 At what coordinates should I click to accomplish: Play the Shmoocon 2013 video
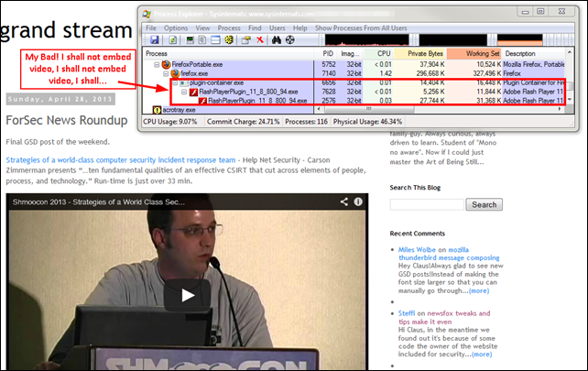(187, 296)
